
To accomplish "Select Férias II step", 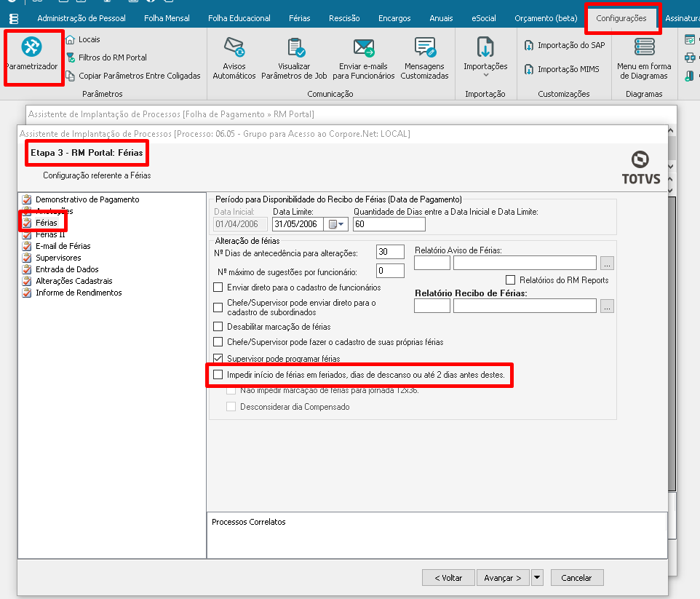I will pyautogui.click(x=44, y=234).
